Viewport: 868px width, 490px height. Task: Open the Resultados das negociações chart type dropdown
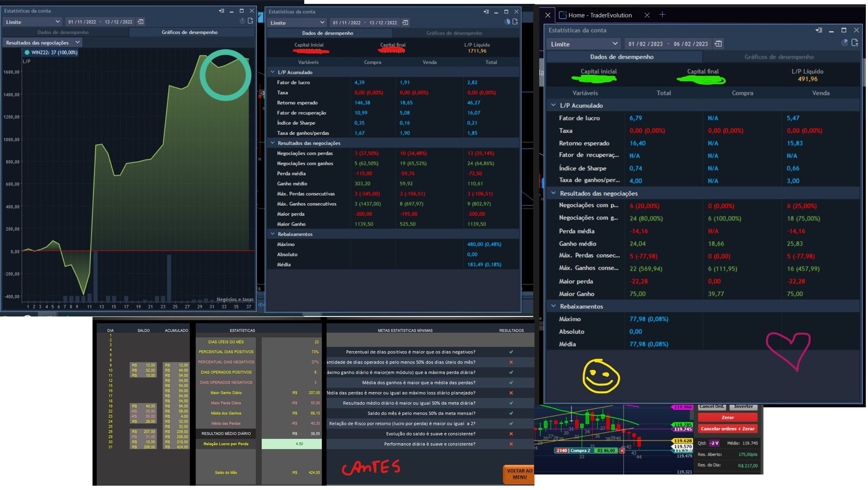tap(42, 42)
